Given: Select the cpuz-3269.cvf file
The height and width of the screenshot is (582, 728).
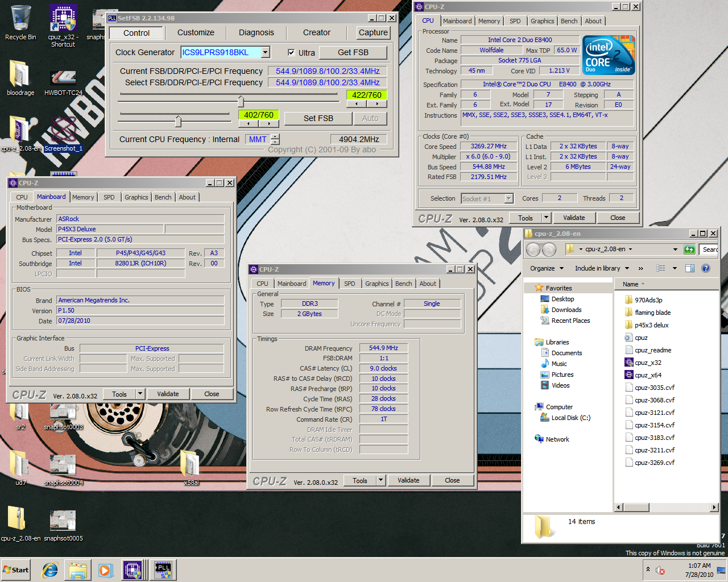Looking at the screenshot, I should [649, 463].
